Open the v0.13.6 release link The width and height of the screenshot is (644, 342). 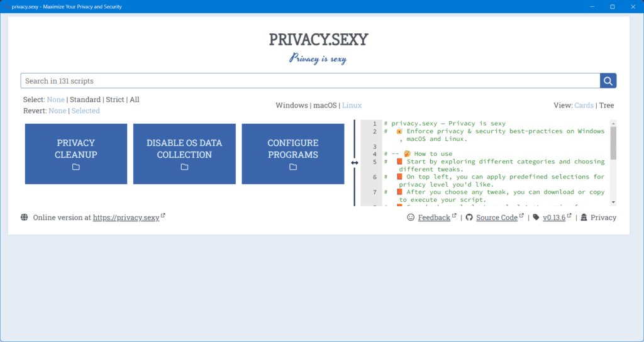[554, 218]
